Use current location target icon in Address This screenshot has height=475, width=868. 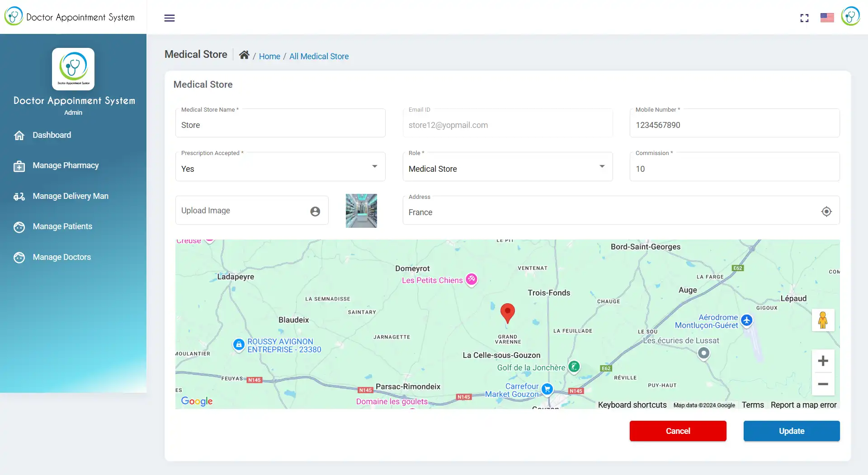826,211
